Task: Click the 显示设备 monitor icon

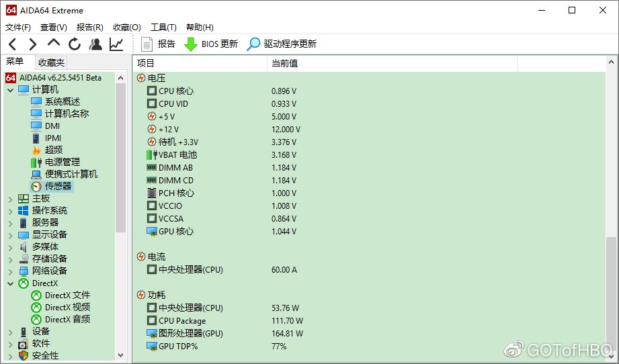Action: tap(24, 235)
